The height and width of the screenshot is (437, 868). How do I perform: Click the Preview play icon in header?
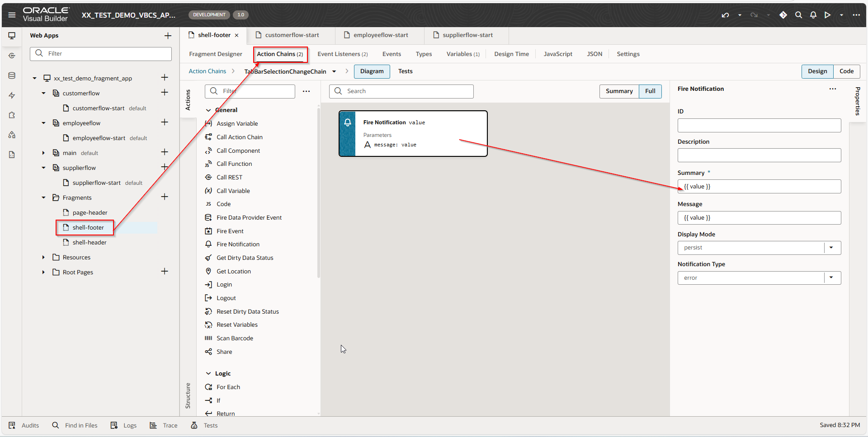coord(827,15)
